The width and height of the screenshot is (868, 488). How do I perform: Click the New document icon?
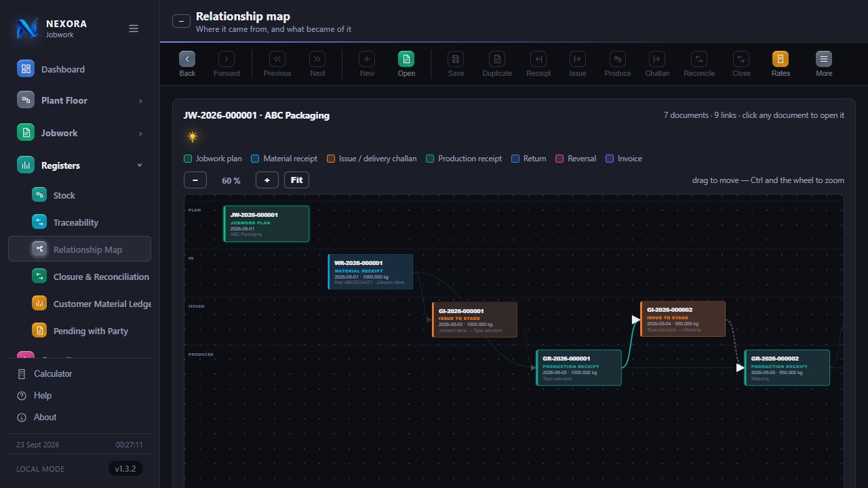pos(367,59)
